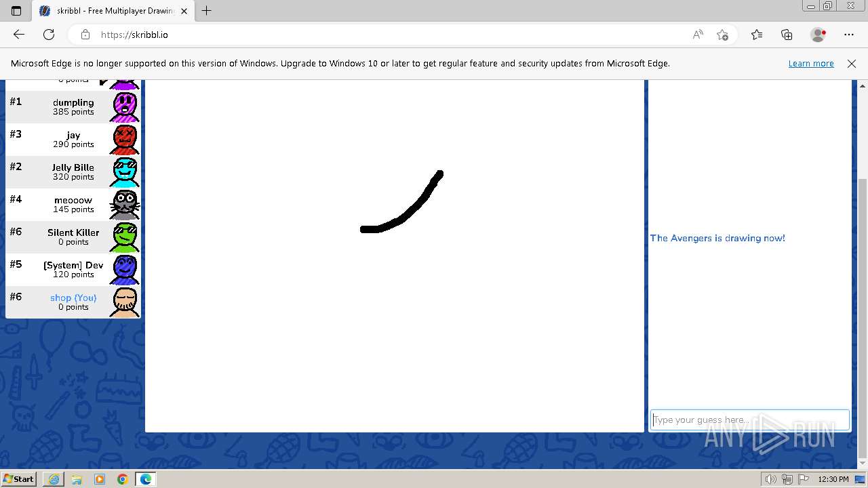Viewport: 868px width, 488px height.
Task: Open Collections panel
Action: [787, 35]
